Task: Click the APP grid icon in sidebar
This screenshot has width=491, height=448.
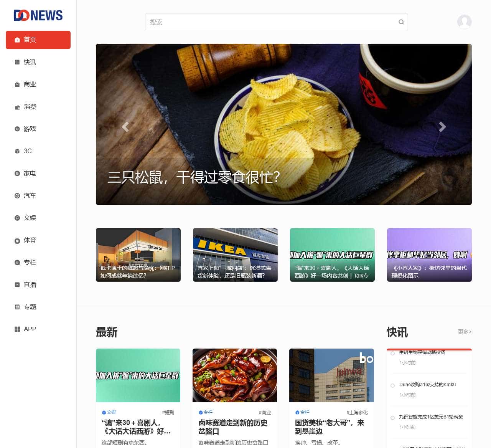Action: pos(17,329)
